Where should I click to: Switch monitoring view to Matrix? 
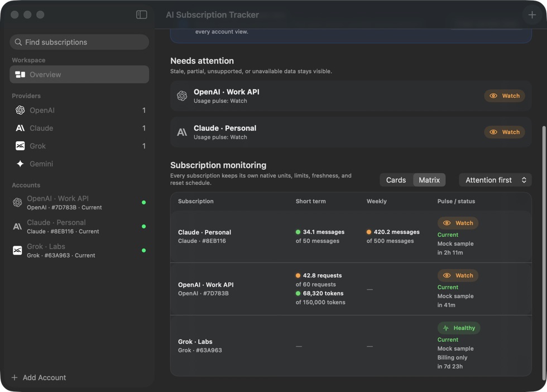pos(429,180)
